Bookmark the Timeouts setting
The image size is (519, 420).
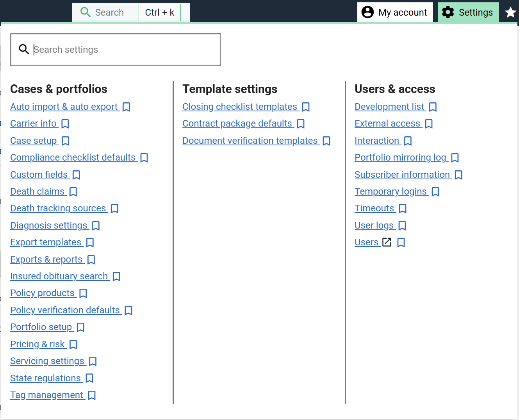[403, 209]
